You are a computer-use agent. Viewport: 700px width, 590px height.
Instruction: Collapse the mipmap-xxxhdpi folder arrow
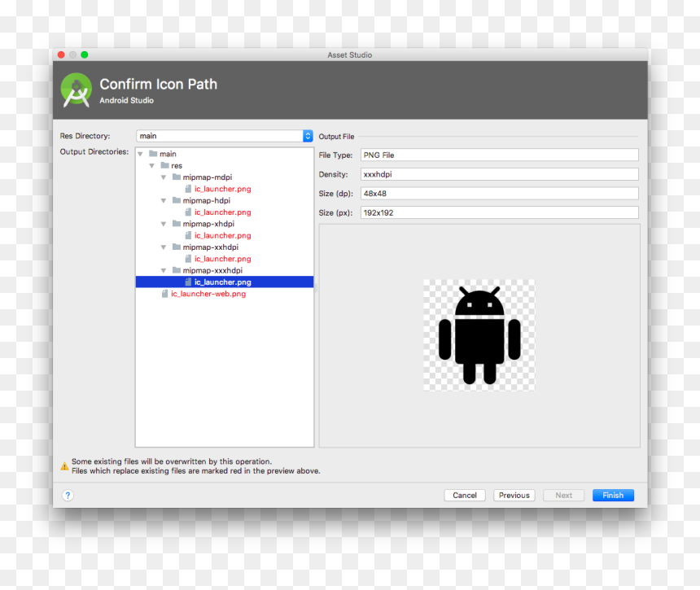coord(164,270)
